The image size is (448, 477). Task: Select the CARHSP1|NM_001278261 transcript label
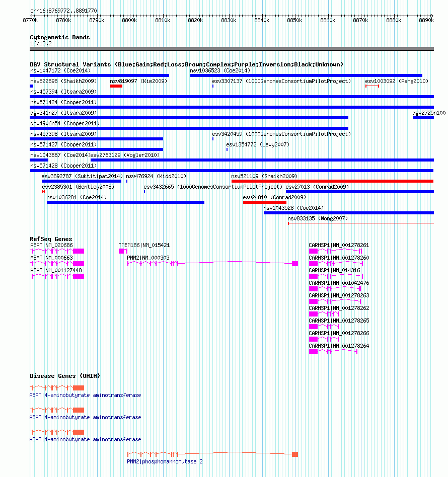tap(339, 245)
